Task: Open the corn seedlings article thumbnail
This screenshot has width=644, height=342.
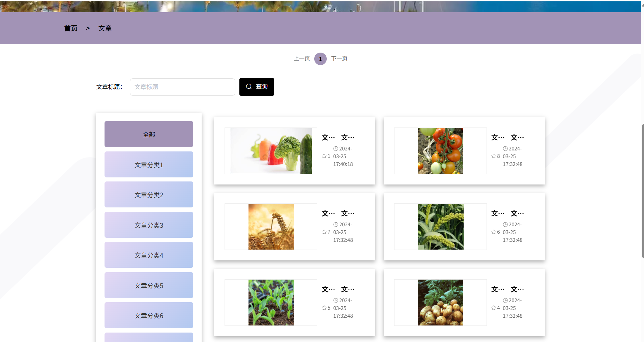Action: 271,303
